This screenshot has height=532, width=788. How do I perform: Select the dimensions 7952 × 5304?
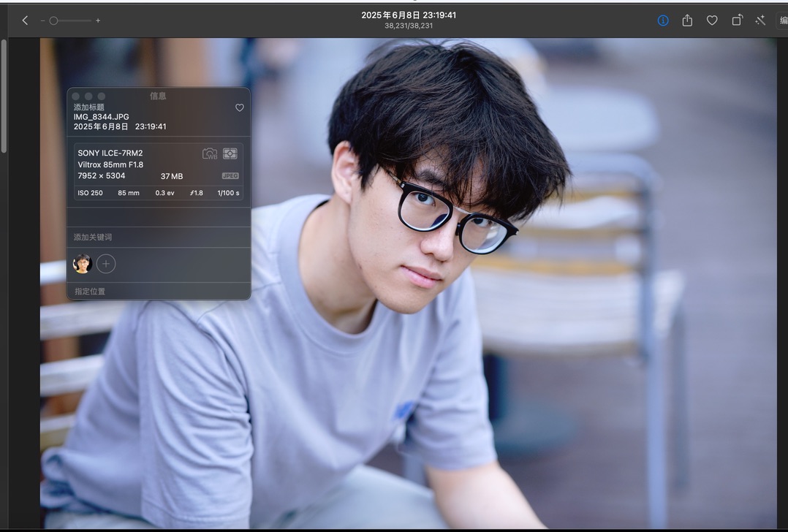click(x=102, y=176)
